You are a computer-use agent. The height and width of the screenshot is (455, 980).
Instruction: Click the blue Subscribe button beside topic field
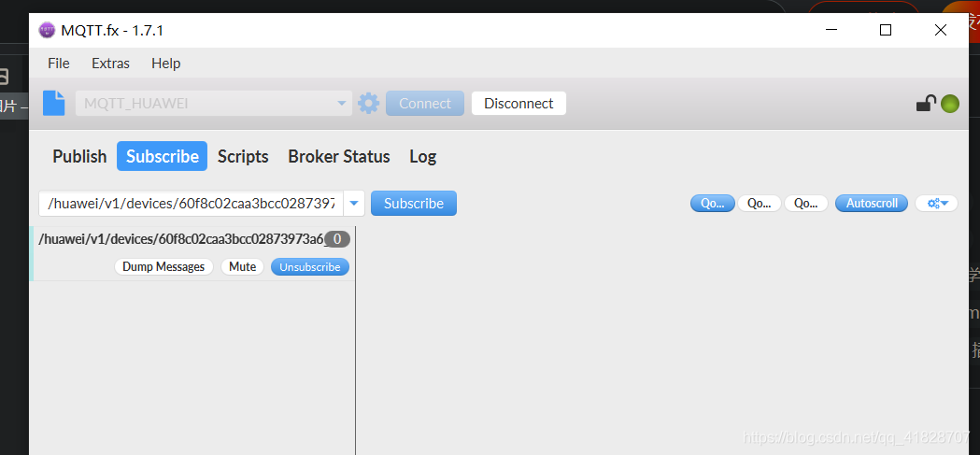[414, 203]
